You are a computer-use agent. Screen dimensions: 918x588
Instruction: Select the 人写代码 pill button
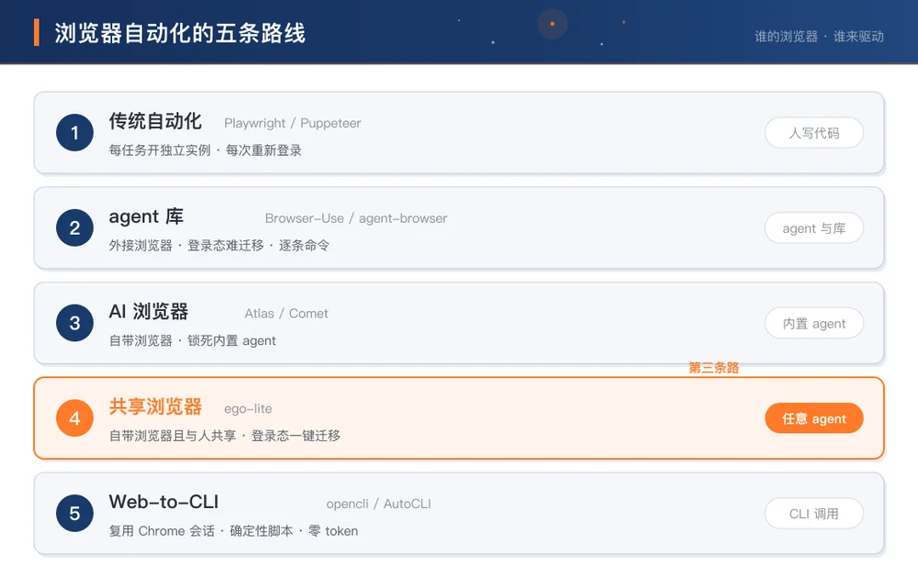click(x=813, y=133)
